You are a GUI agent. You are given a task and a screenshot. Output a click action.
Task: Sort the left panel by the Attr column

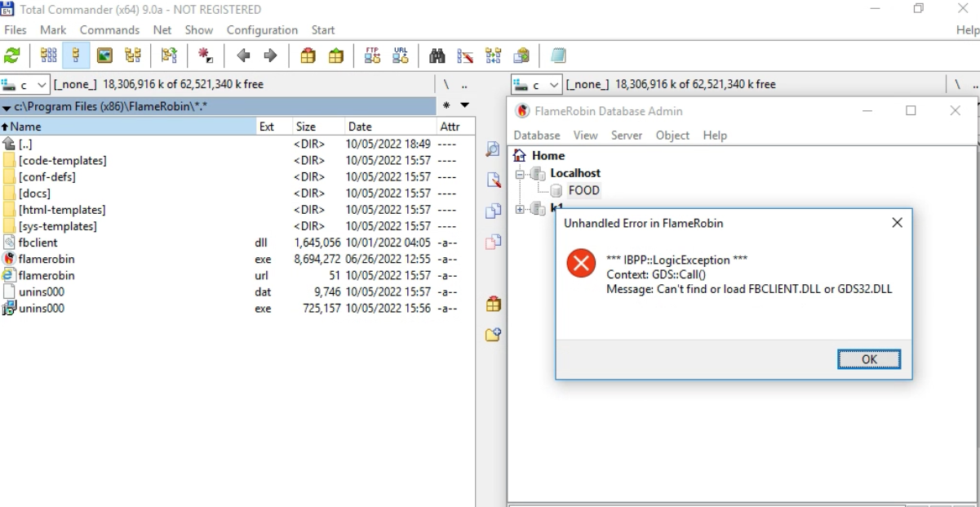(455, 127)
